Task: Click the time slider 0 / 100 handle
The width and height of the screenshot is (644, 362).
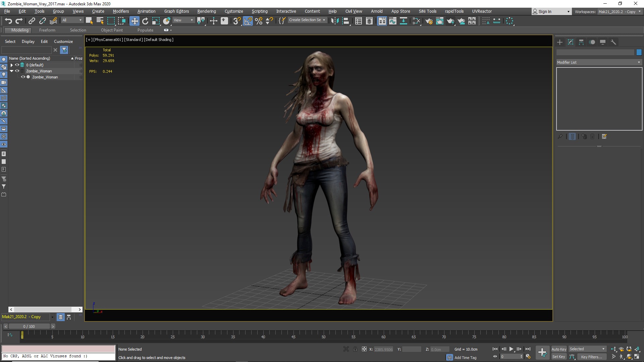Action: 29,326
